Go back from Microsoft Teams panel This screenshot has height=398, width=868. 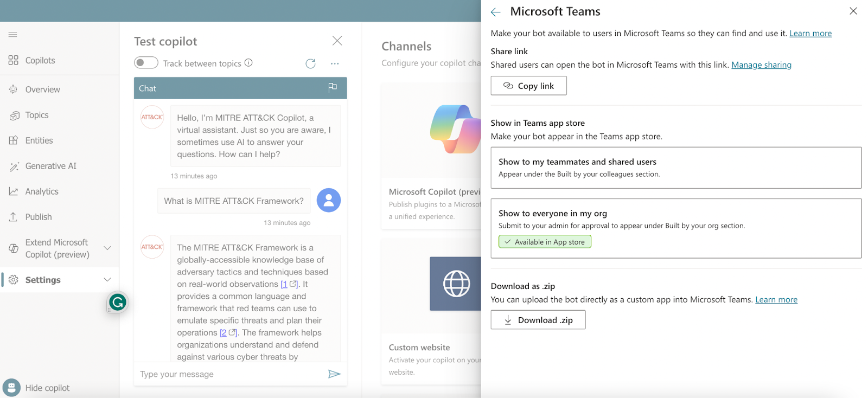click(x=496, y=12)
